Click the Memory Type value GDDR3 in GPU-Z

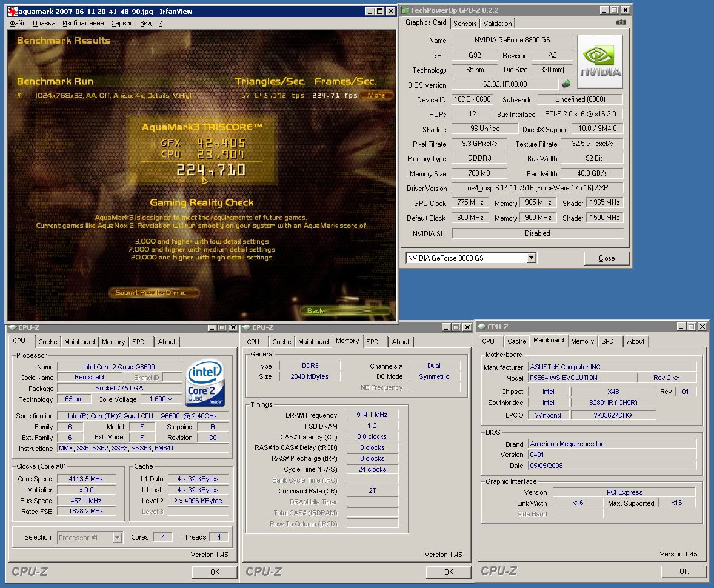point(479,158)
